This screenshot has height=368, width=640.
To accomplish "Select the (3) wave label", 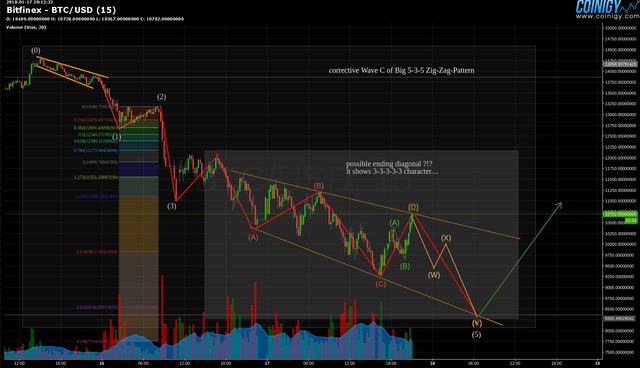I will point(172,206).
